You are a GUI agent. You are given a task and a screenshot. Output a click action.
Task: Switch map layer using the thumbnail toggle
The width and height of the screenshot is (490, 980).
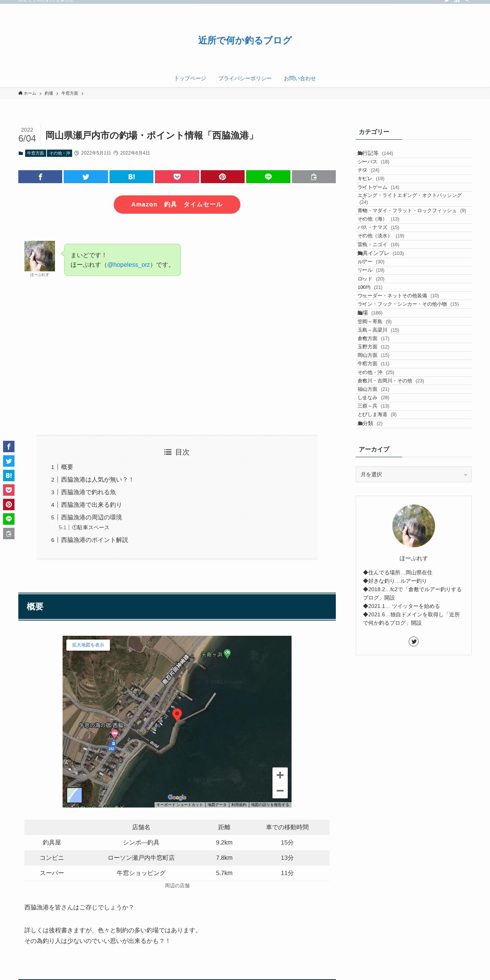[x=74, y=795]
